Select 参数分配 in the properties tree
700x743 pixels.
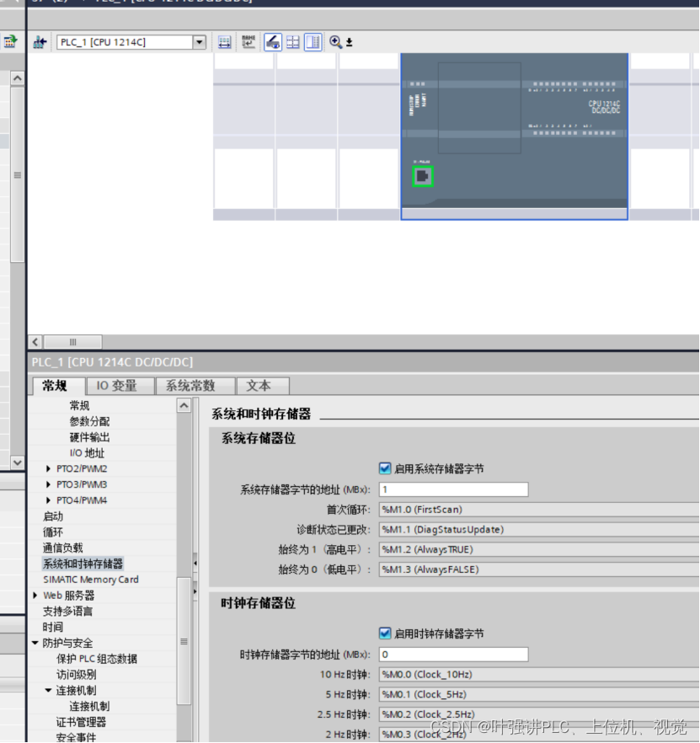(89, 421)
